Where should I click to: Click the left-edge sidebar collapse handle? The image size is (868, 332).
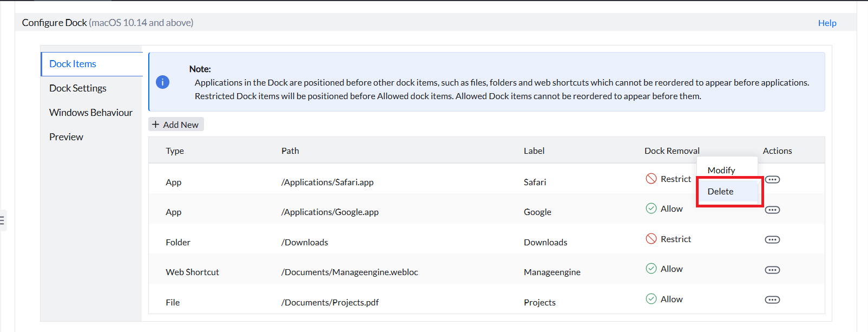click(3, 220)
